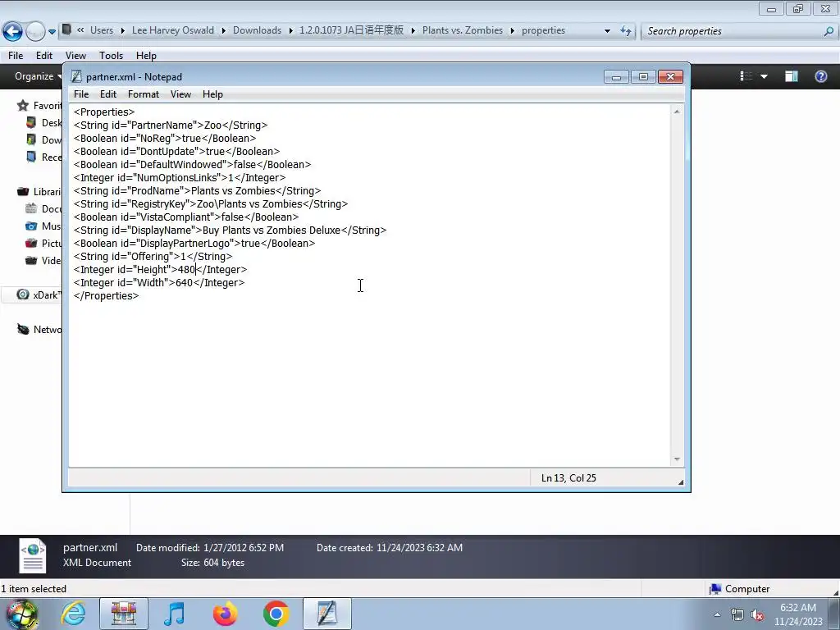Click the PartnerName Zoo line in Notepad
The height and width of the screenshot is (630, 840).
(x=171, y=126)
